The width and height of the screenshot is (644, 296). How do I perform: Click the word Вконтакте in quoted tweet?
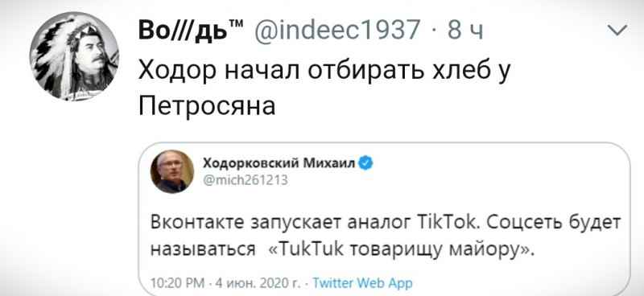pyautogui.click(x=197, y=224)
